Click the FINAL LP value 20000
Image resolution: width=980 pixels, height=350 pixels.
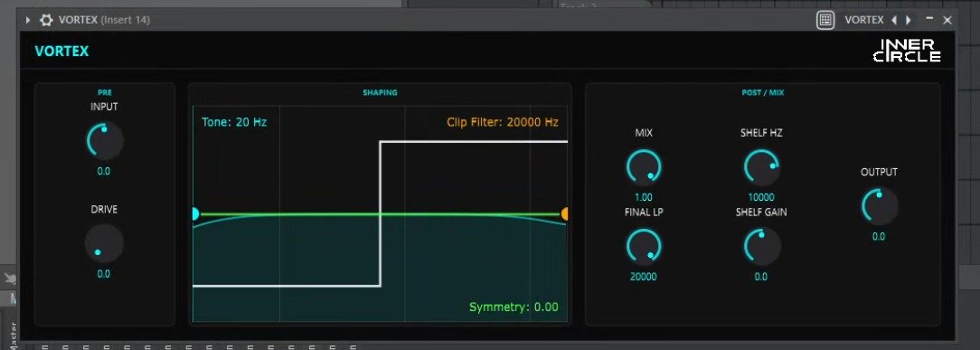(643, 276)
